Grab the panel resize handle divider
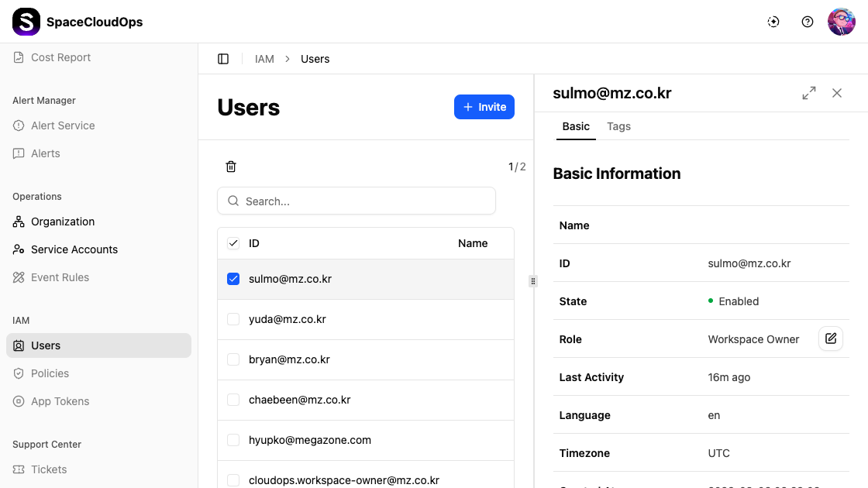 pos(533,281)
